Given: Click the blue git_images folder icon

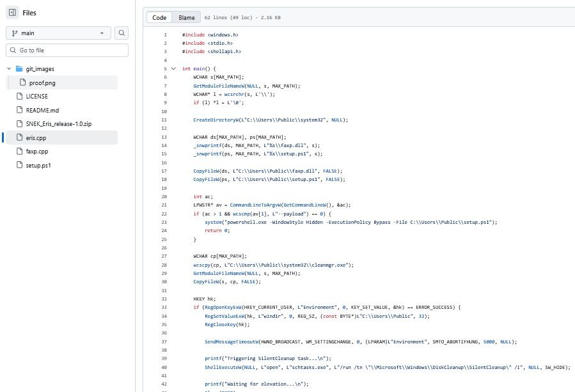Looking at the screenshot, I should click(x=19, y=68).
